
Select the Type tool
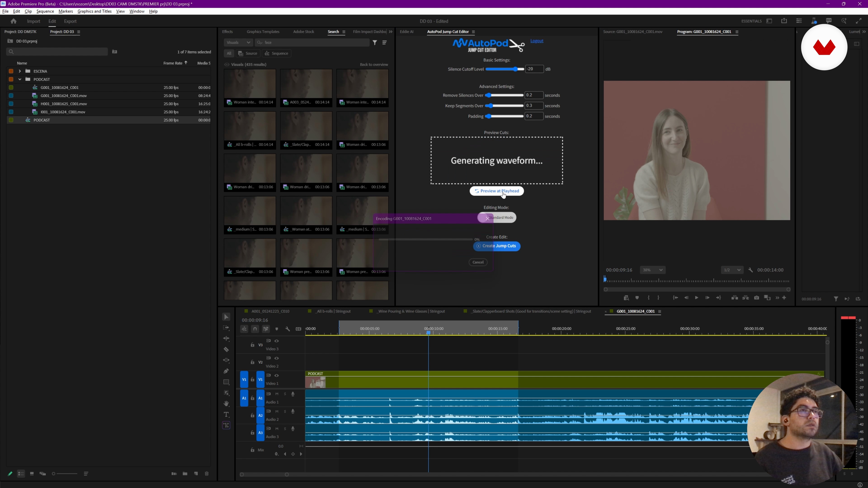click(x=226, y=415)
